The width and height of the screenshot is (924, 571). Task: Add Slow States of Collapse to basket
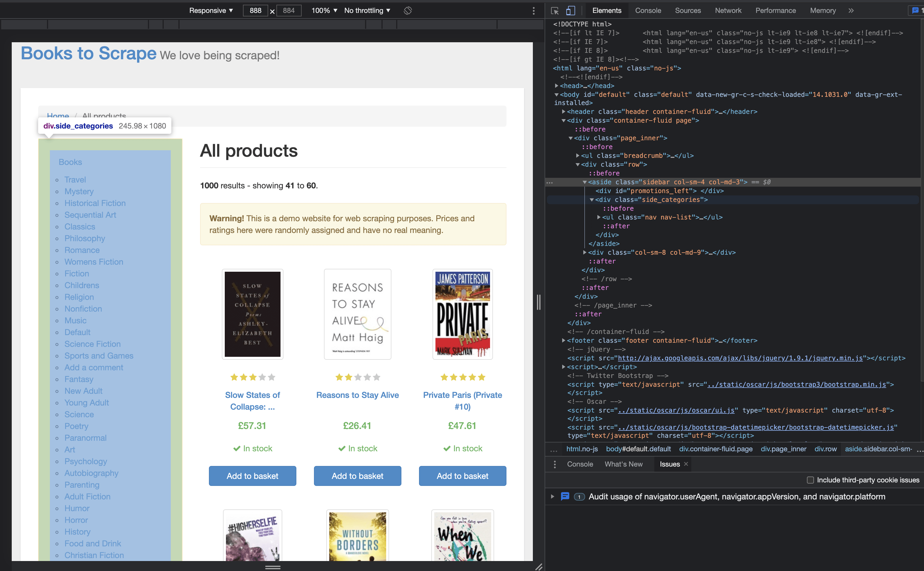point(252,476)
